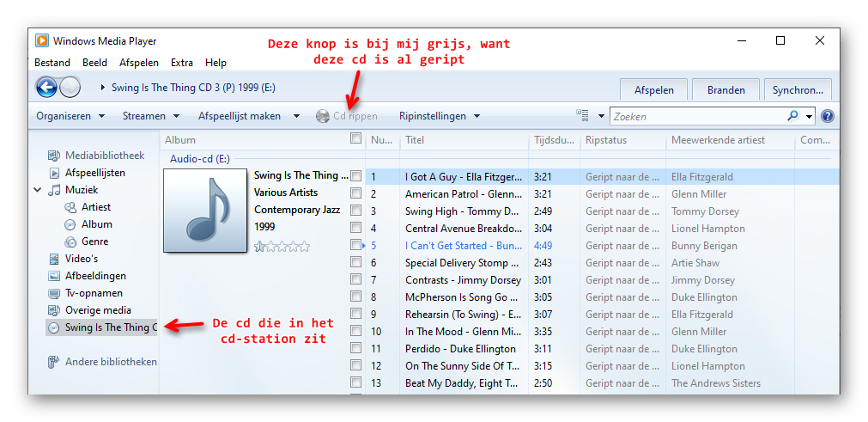Image resolution: width=868 pixels, height=422 pixels.
Task: Click the Cd rippen button
Action: [x=346, y=116]
